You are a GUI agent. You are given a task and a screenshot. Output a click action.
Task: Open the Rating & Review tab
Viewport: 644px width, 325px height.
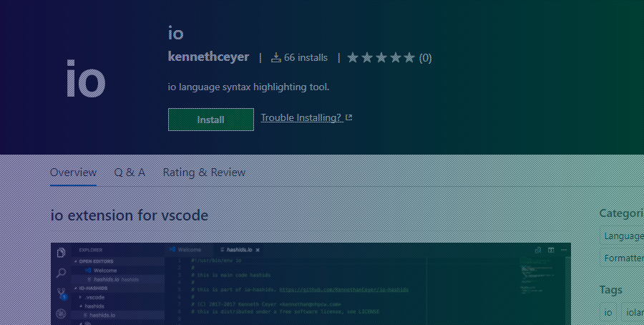204,172
